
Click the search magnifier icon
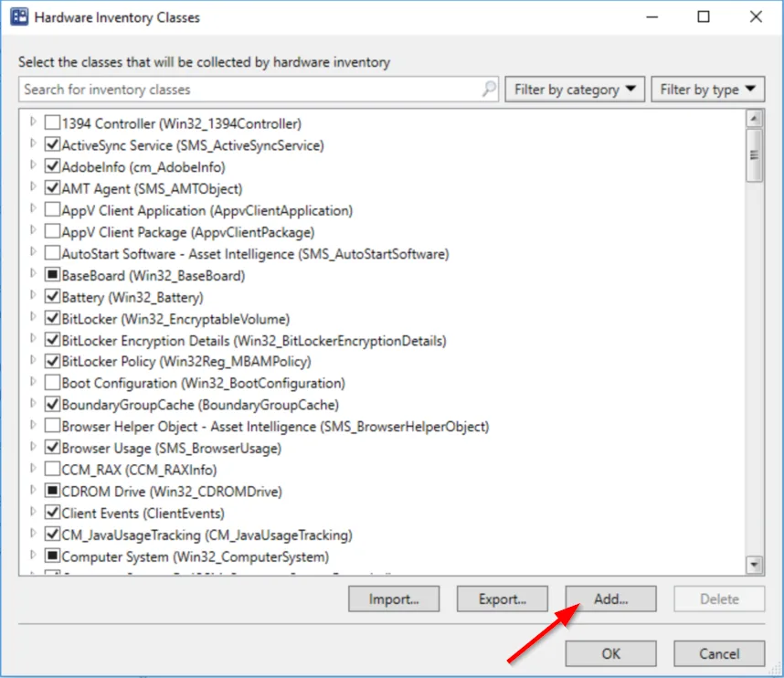tap(489, 89)
